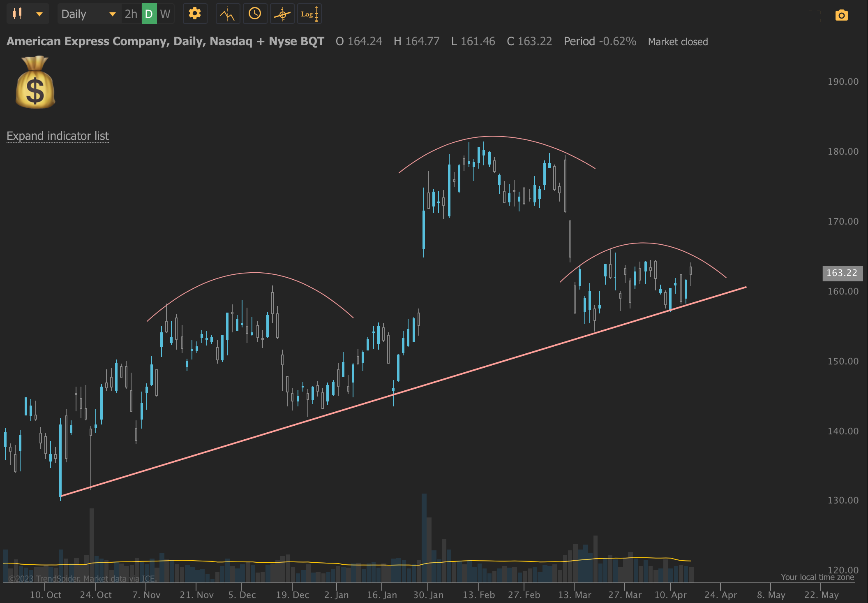Image resolution: width=868 pixels, height=603 pixels.
Task: Toggle Log scale on the chart
Action: point(309,14)
